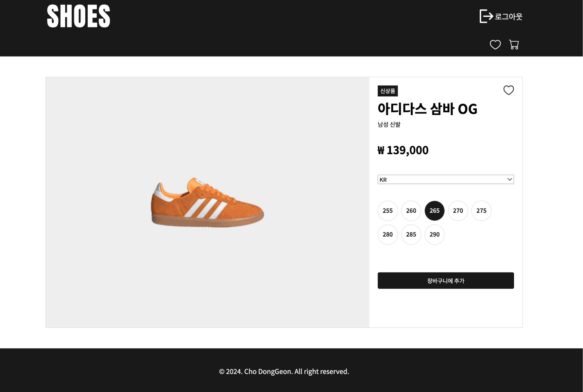The width and height of the screenshot is (583, 392).
Task: Click the logout arrow icon
Action: [x=486, y=16]
